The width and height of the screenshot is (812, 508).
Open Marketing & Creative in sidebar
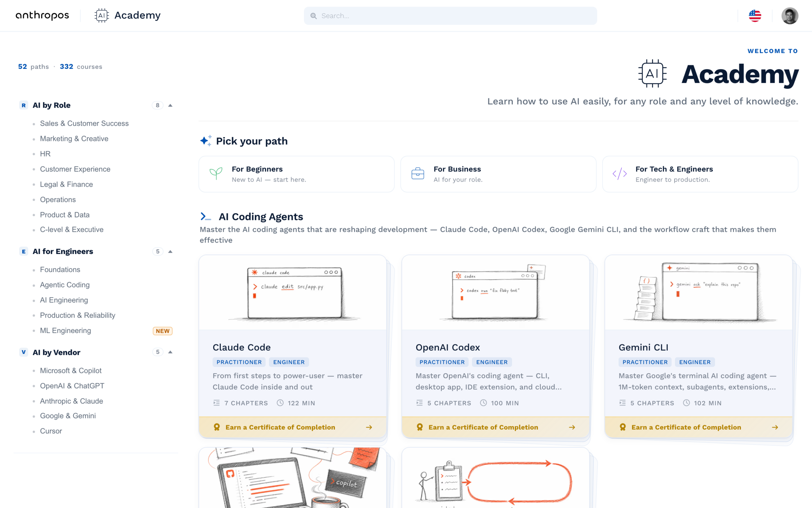[74, 138]
